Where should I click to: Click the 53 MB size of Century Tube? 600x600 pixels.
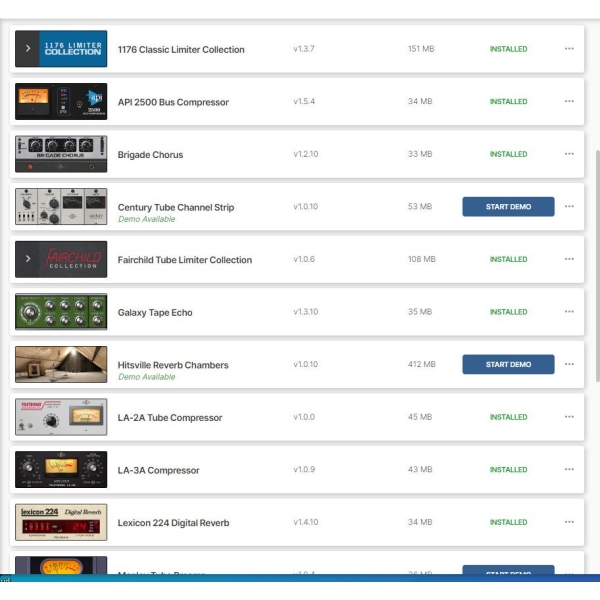[x=420, y=206]
